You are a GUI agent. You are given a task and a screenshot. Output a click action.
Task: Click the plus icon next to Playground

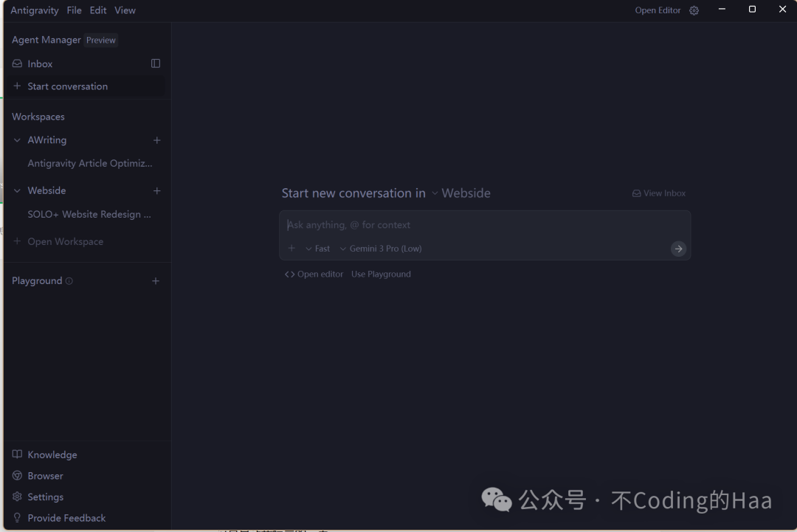pyautogui.click(x=156, y=281)
